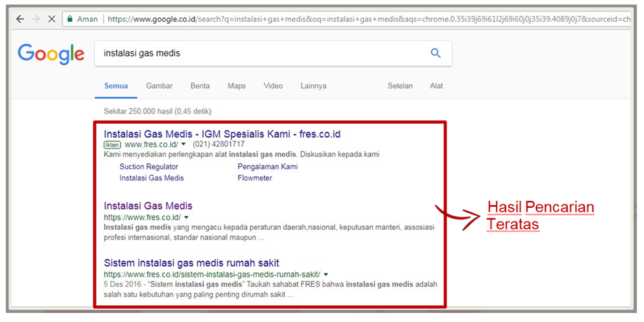Click the browser address bar URL
Image resolution: width=644 pixels, height=322 pixels.
(x=369, y=19)
